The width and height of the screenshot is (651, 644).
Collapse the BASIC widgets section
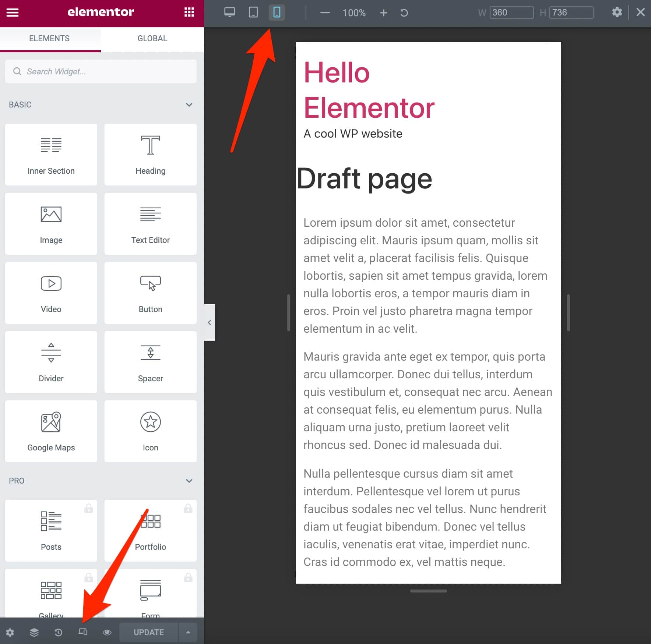tap(189, 105)
